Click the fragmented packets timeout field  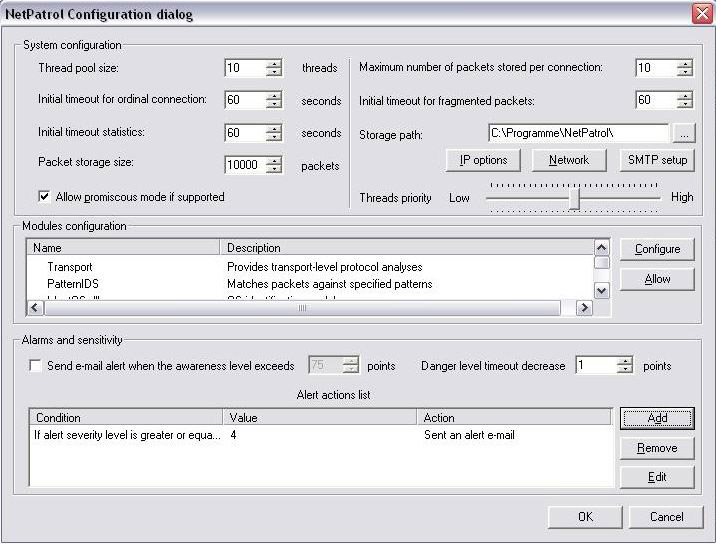pos(656,100)
